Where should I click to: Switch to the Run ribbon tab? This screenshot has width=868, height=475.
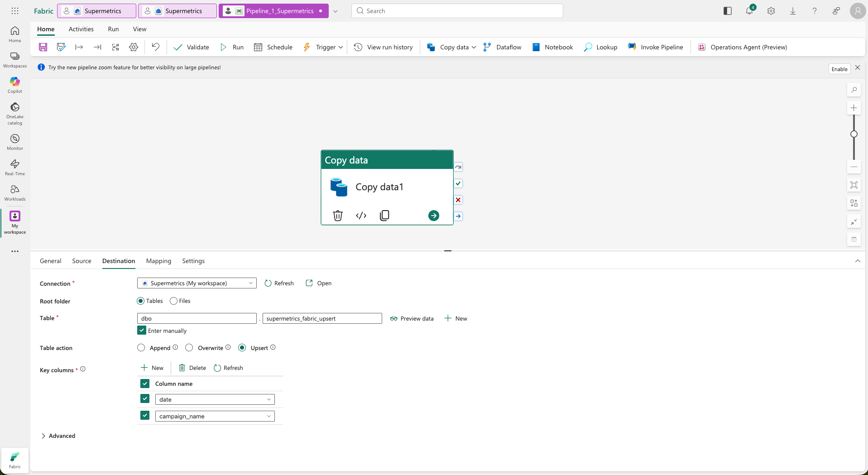[x=113, y=29]
